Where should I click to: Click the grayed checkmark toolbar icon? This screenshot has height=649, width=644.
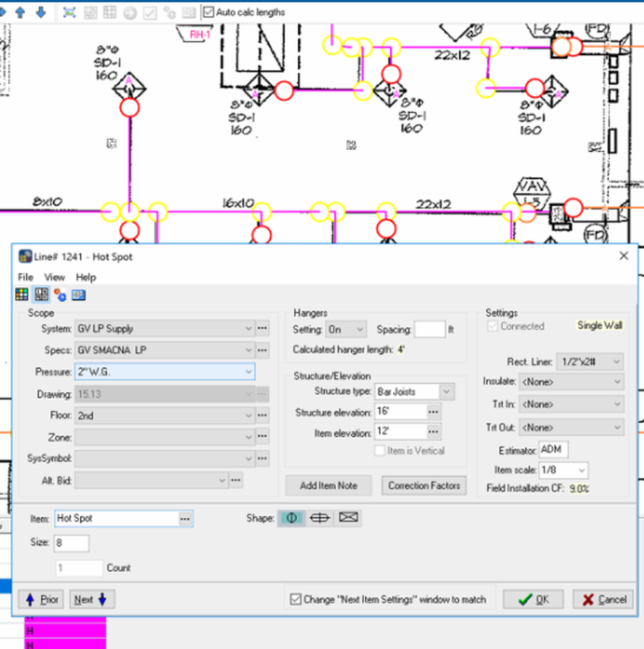tap(149, 13)
